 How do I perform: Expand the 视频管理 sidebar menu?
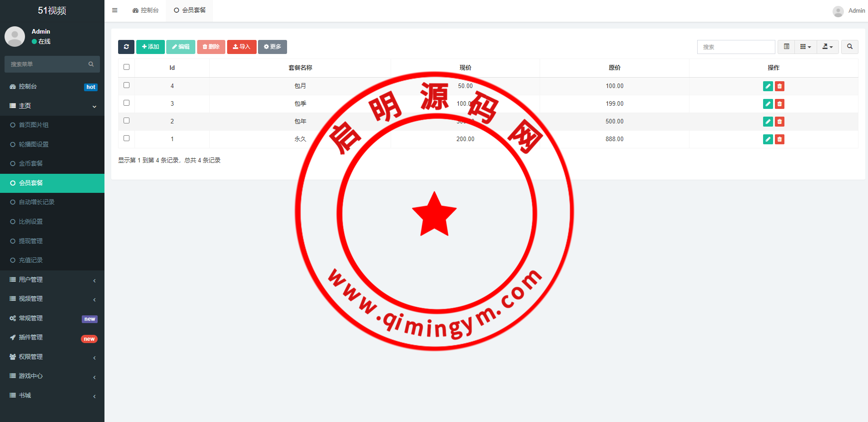coord(52,299)
